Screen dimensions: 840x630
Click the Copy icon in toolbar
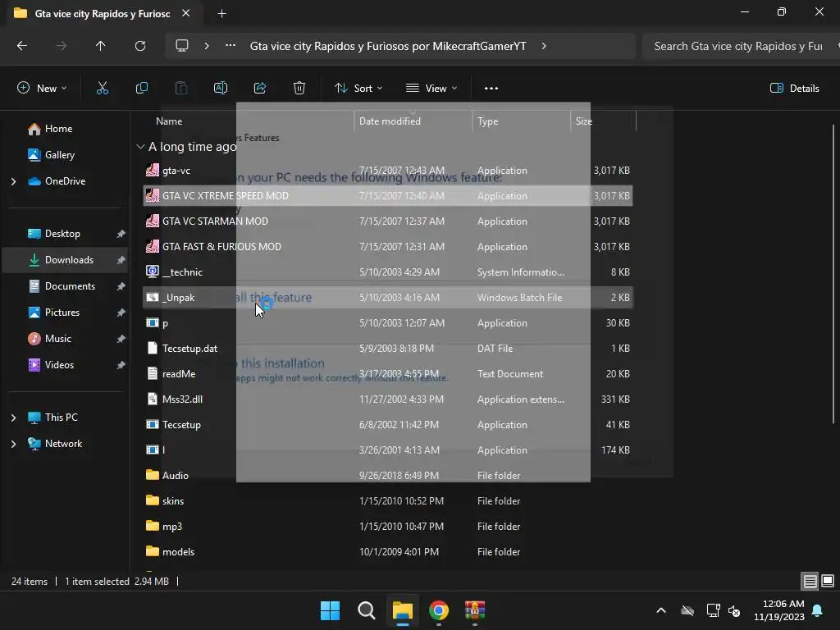click(x=141, y=89)
